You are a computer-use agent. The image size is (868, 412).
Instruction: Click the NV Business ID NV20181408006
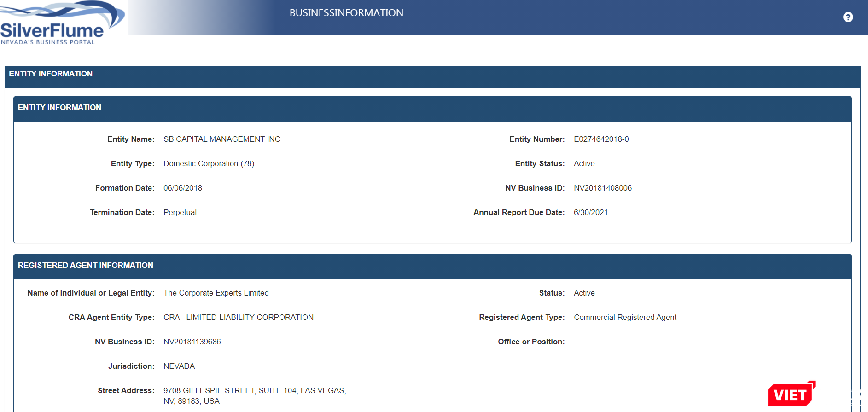[x=602, y=188]
